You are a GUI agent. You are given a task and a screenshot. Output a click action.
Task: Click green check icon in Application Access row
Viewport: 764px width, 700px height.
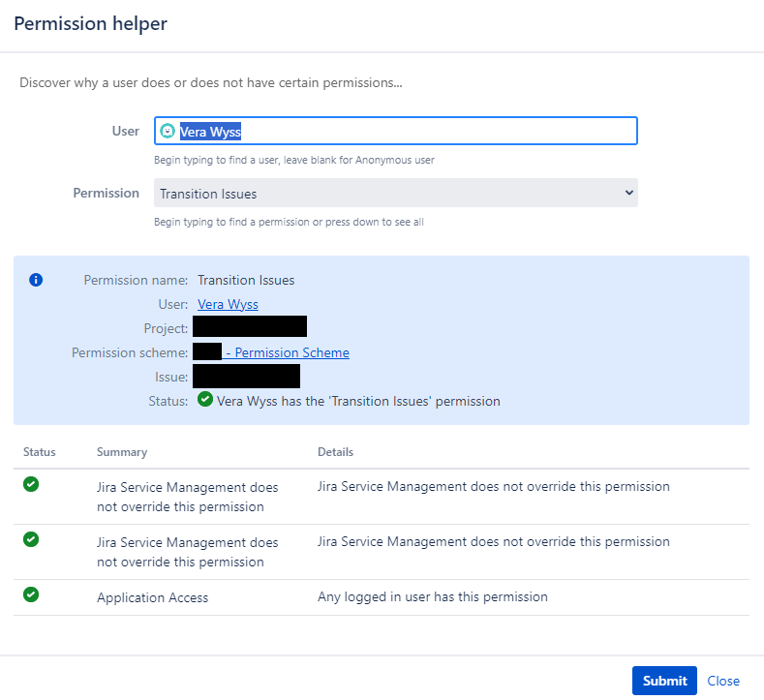click(31, 594)
